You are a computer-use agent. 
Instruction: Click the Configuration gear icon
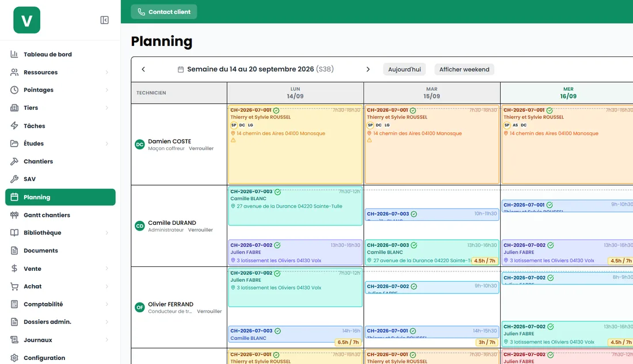click(14, 358)
